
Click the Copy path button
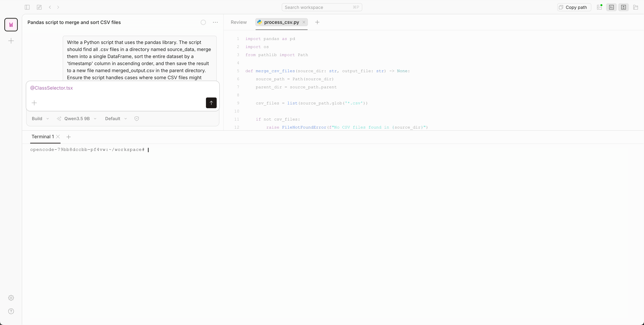click(574, 7)
